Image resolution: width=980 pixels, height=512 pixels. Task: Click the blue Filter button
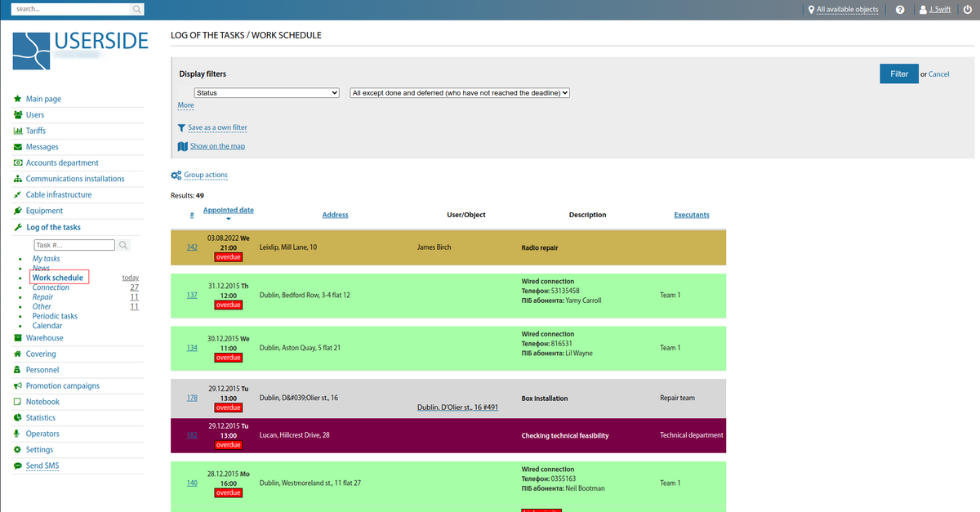[x=898, y=73]
